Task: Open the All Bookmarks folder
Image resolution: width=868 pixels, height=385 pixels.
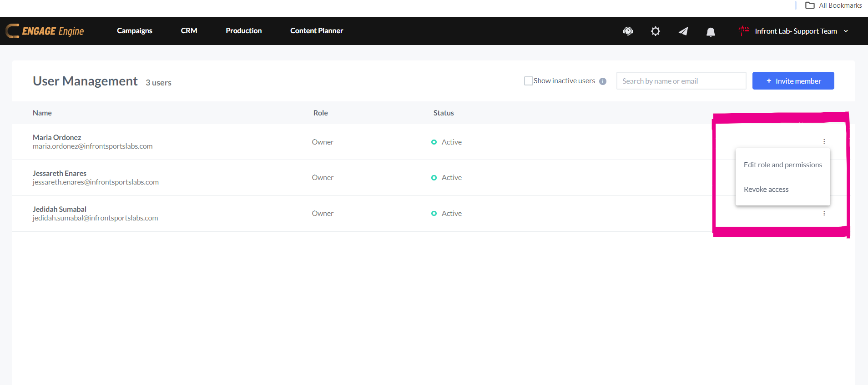Action: tap(833, 5)
